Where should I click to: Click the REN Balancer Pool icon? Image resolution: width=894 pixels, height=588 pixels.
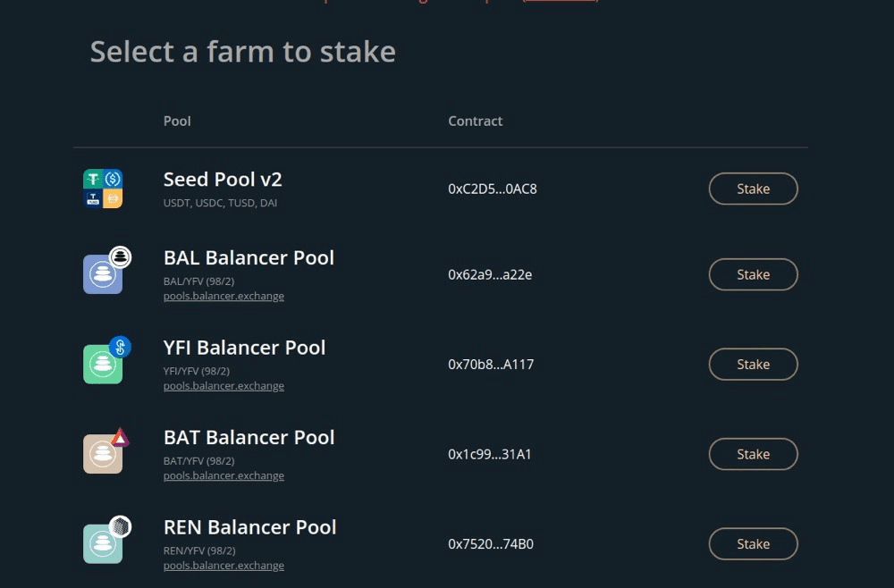pyautogui.click(x=104, y=543)
